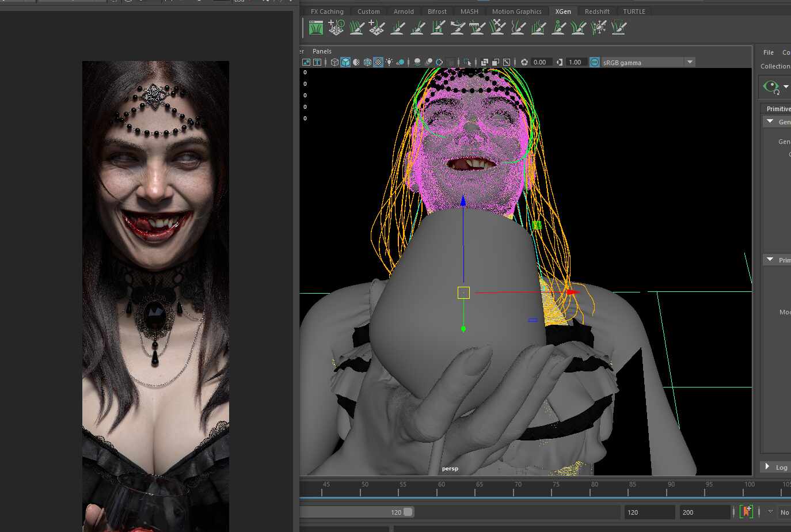Select the XGen comb rake brush icon

(477, 27)
